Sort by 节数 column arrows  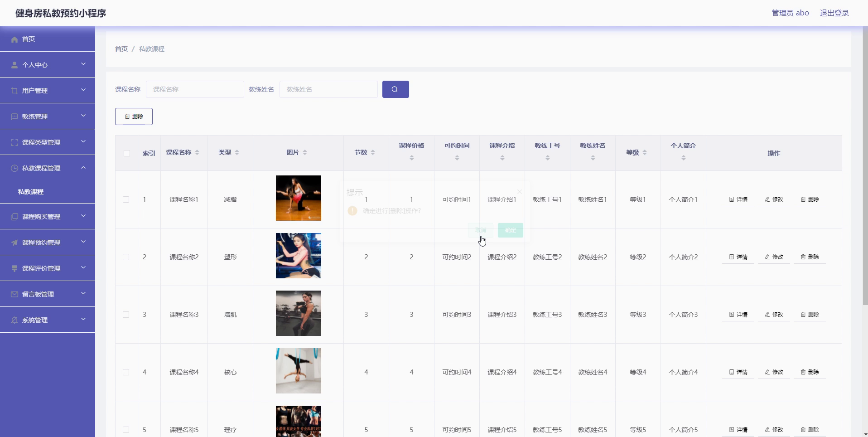[x=373, y=152]
